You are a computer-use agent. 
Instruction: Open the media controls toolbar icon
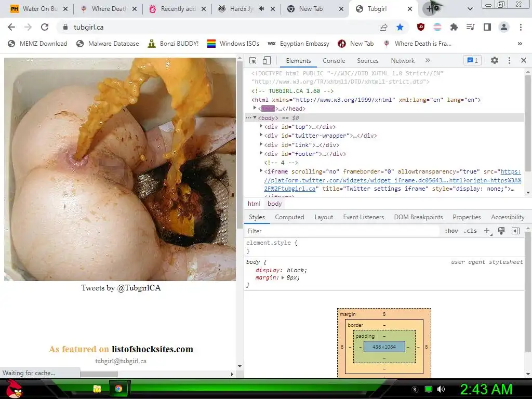[x=470, y=27]
